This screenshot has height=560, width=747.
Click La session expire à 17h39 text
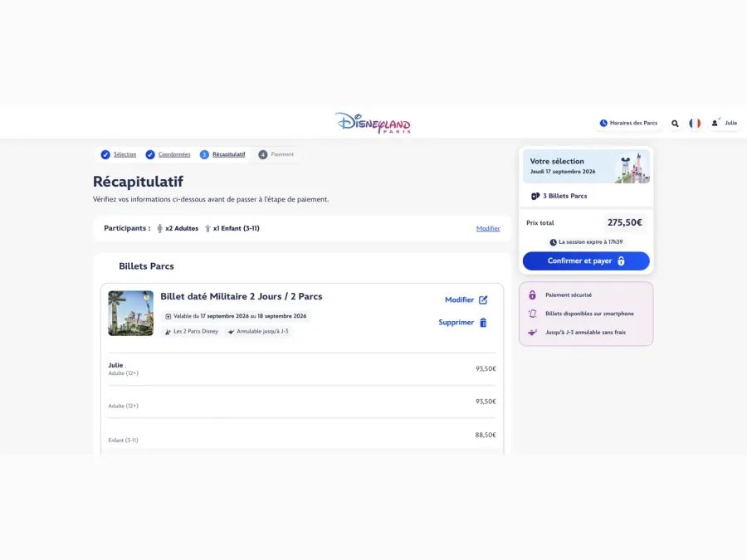point(590,242)
